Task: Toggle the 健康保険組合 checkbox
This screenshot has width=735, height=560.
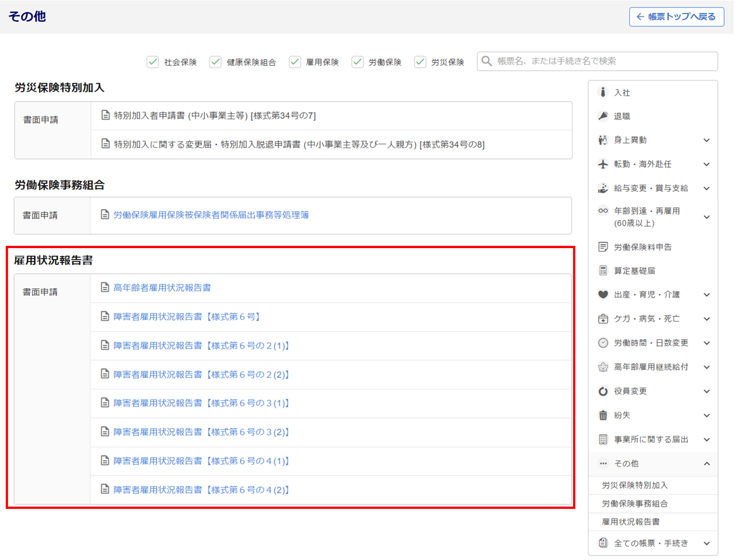Action: point(215,62)
